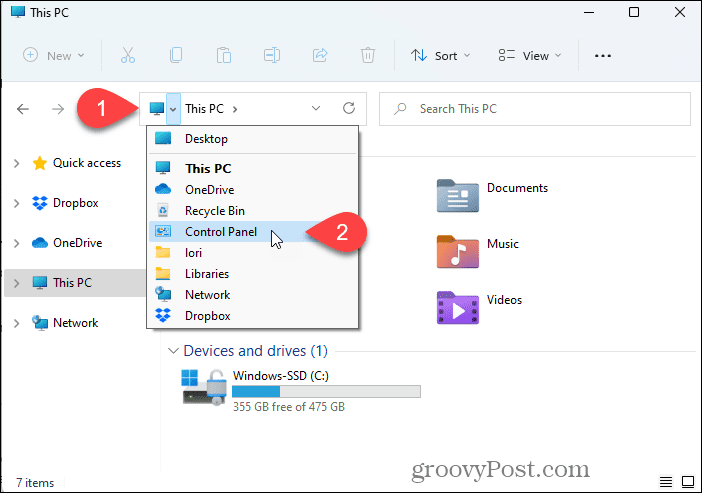Screen dimensions: 702x493
Task: Click the Rename icon in toolbar
Action: 272,56
